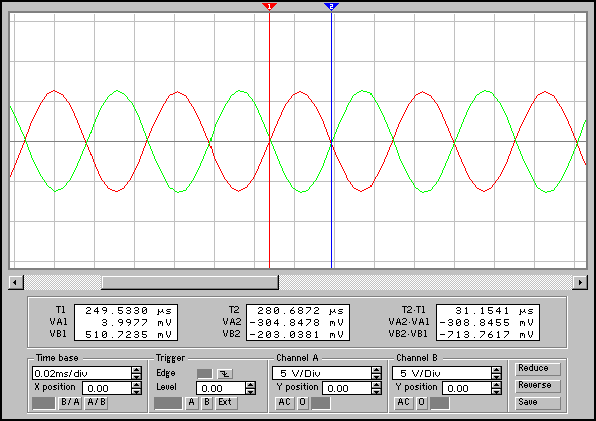Adjust the Channel B V/Div spinner

(496, 373)
